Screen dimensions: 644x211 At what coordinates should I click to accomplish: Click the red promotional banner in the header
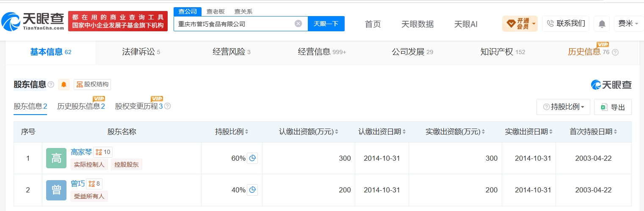click(x=118, y=21)
